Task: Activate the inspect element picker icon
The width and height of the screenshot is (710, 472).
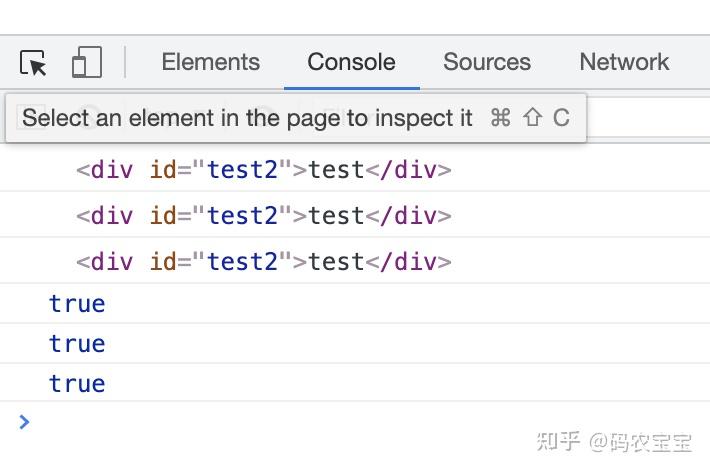Action: click(33, 63)
